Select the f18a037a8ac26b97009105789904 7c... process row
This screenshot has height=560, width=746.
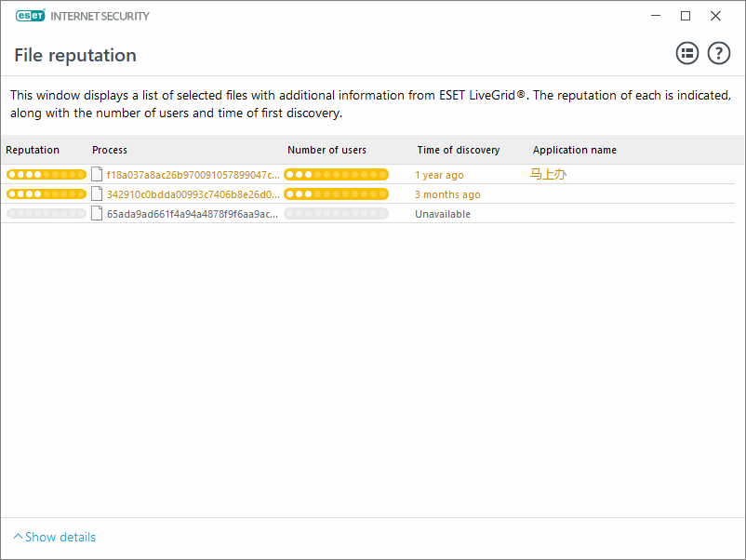367,175
